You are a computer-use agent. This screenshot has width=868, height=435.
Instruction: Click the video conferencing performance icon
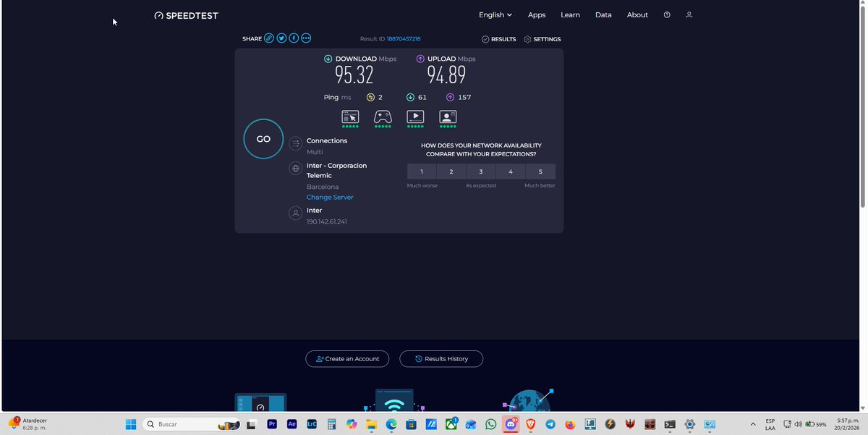point(448,116)
